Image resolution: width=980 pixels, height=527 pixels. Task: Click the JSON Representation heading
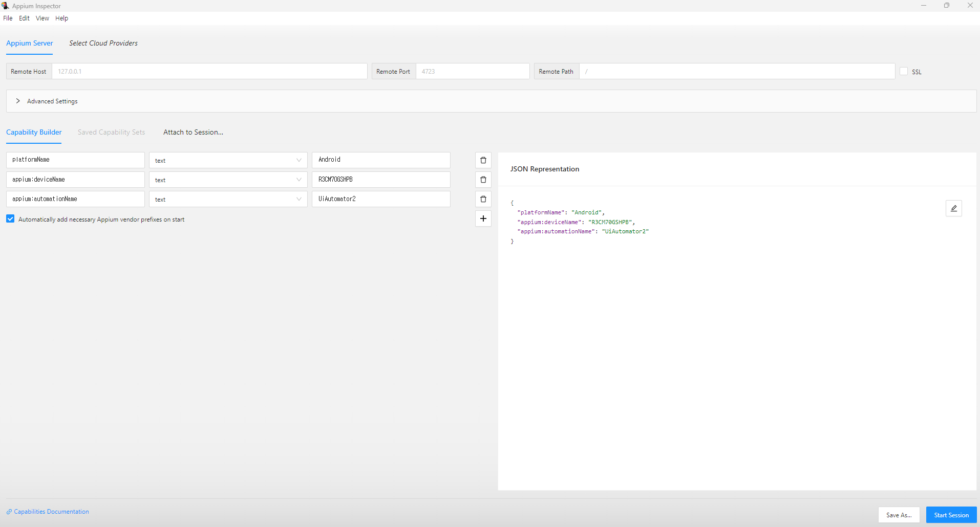point(544,169)
